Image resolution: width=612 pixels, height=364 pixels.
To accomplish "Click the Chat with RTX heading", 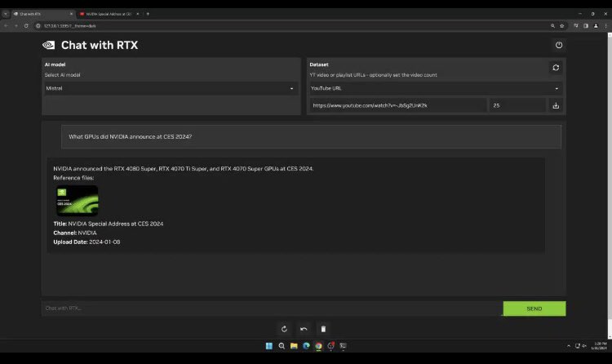I will [100, 46].
